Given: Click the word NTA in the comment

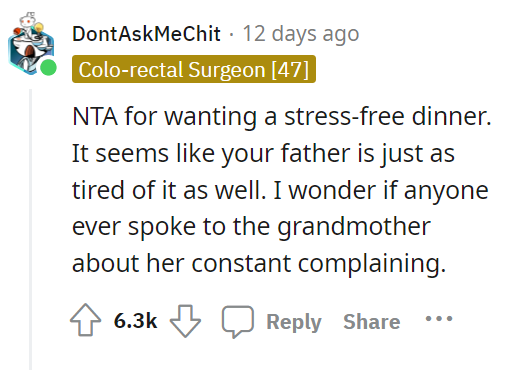Looking at the screenshot, I should pyautogui.click(x=95, y=117).
